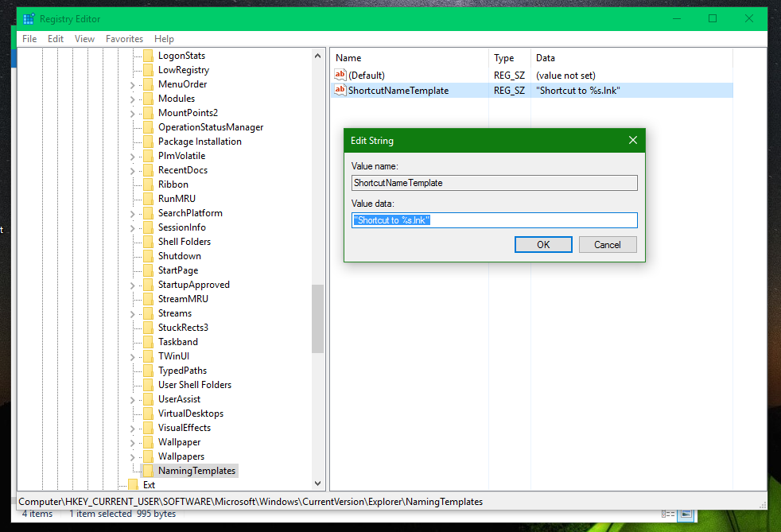Expand the SearchPlatform key arrow
Viewport: 781px width, 532px height.
pyautogui.click(x=133, y=213)
